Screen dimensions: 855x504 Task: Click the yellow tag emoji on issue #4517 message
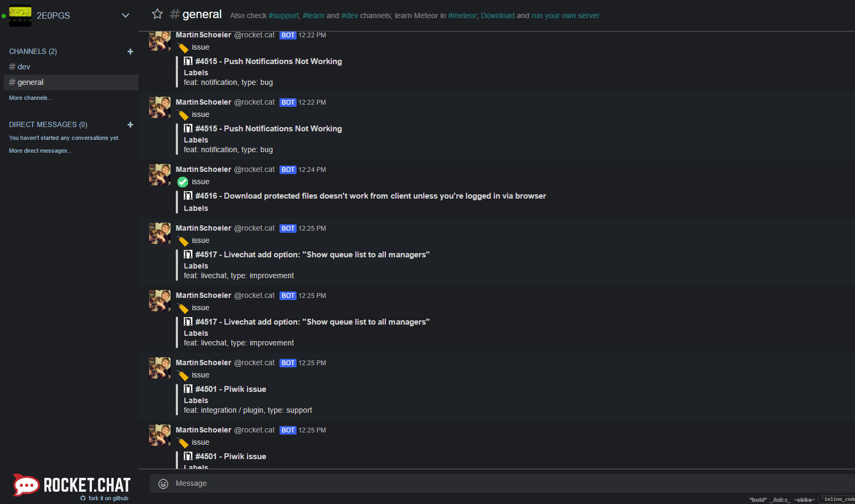pyautogui.click(x=183, y=240)
